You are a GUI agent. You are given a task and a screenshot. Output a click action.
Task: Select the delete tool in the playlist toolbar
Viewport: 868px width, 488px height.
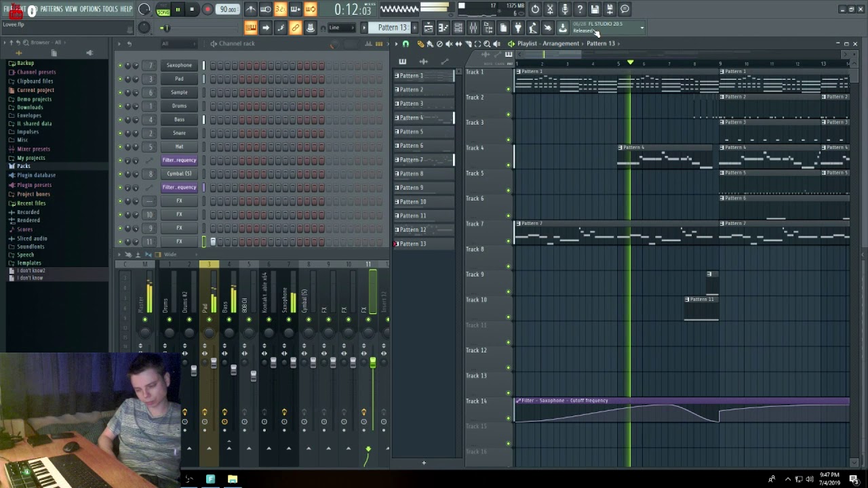click(x=439, y=43)
